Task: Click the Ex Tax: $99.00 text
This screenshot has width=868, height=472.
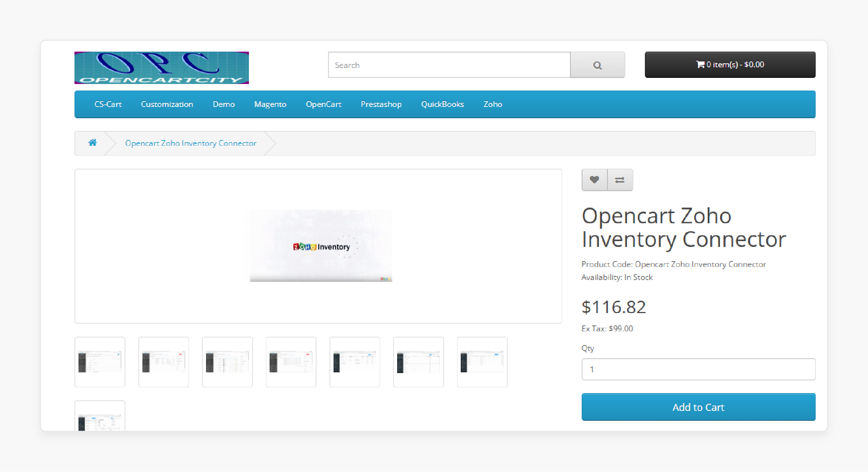Action: click(x=607, y=328)
